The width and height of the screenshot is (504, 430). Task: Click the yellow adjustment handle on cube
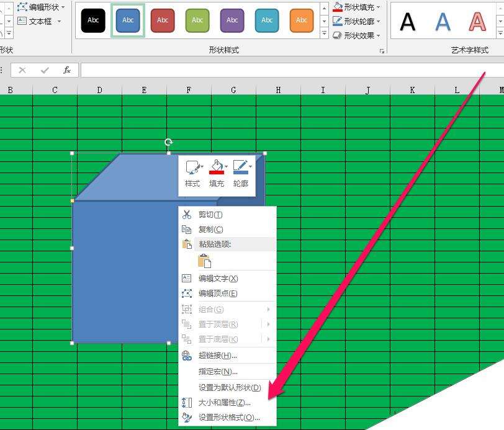point(73,200)
